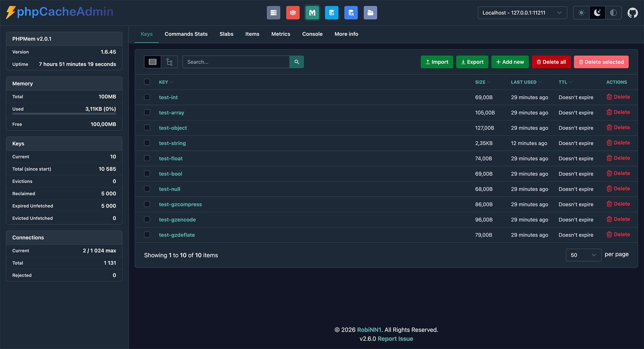Delete the test-gzencode key
Image resolution: width=644 pixels, height=349 pixels.
tap(618, 219)
